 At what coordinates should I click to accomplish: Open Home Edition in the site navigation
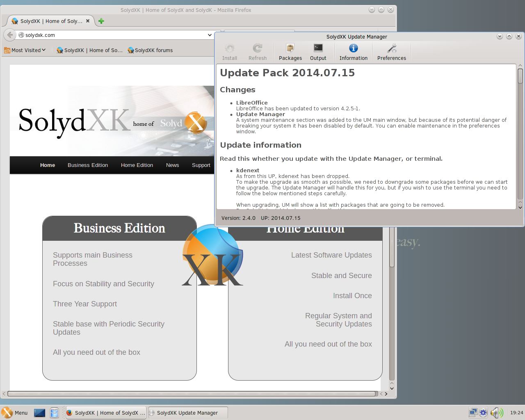[137, 165]
